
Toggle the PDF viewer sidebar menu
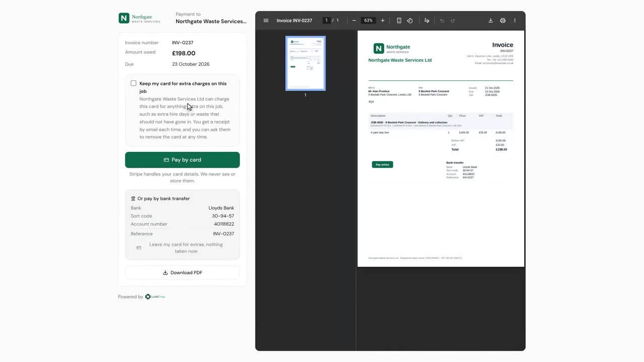[266, 21]
